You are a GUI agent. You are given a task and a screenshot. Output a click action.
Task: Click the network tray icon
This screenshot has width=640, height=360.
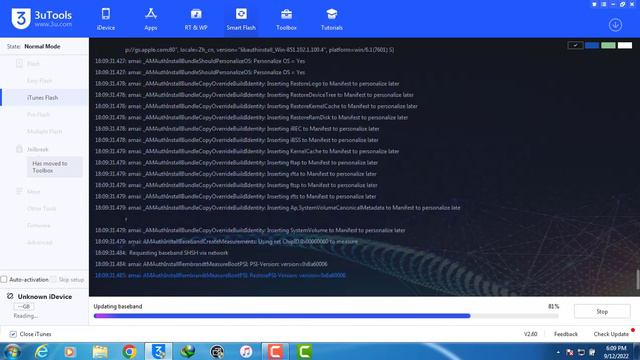tap(581, 352)
